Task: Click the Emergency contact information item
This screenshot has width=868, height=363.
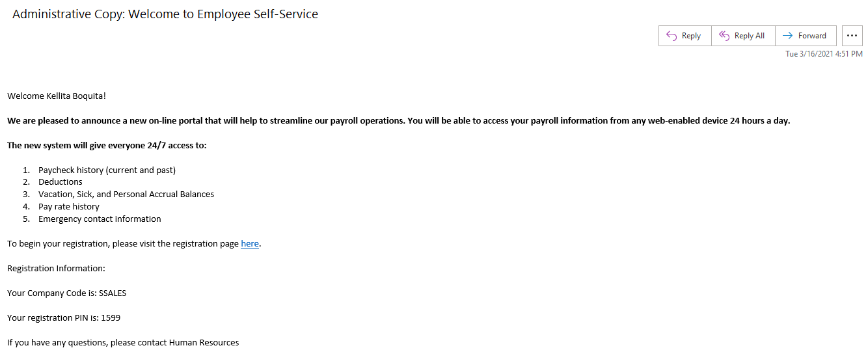Action: click(x=100, y=219)
